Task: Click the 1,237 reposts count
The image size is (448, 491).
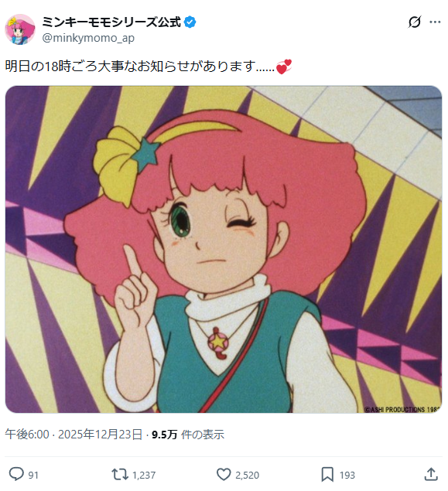Action: (x=144, y=475)
